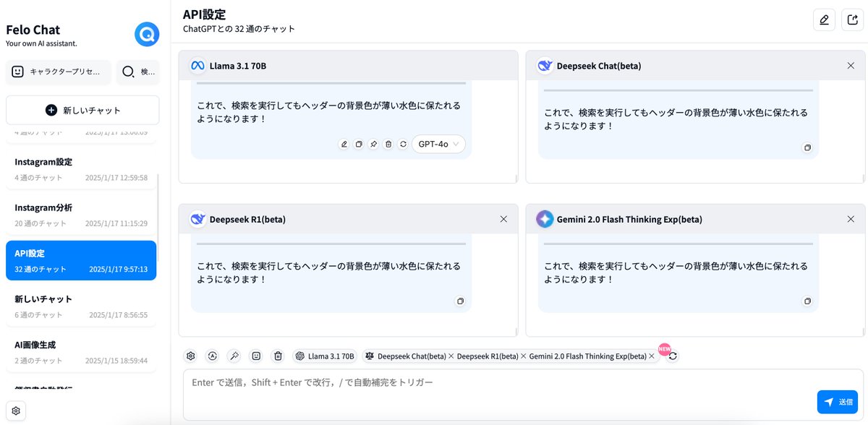Click the magic wand icon above input
The height and width of the screenshot is (425, 868).
pos(234,356)
